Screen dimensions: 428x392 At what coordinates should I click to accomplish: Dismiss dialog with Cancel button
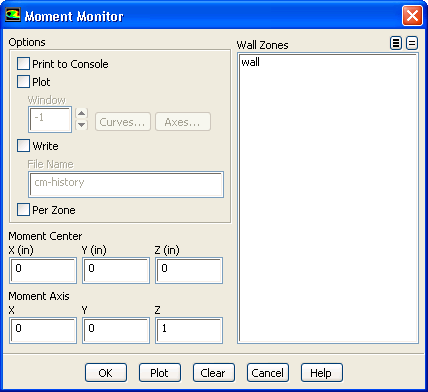pyautogui.click(x=268, y=373)
